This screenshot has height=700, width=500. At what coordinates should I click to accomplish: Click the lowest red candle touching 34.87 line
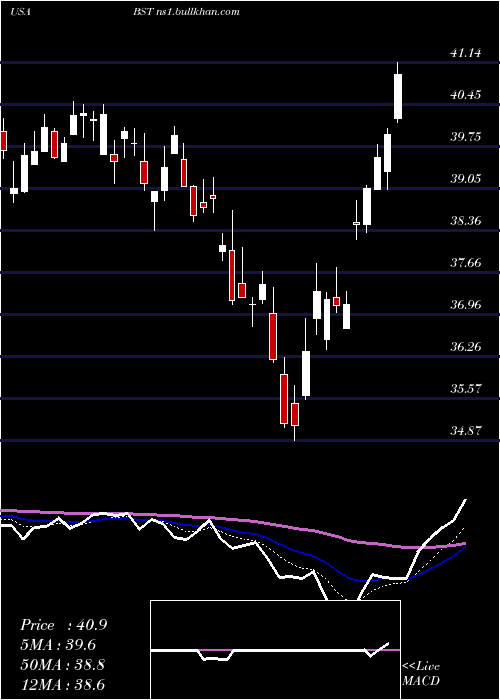point(295,414)
